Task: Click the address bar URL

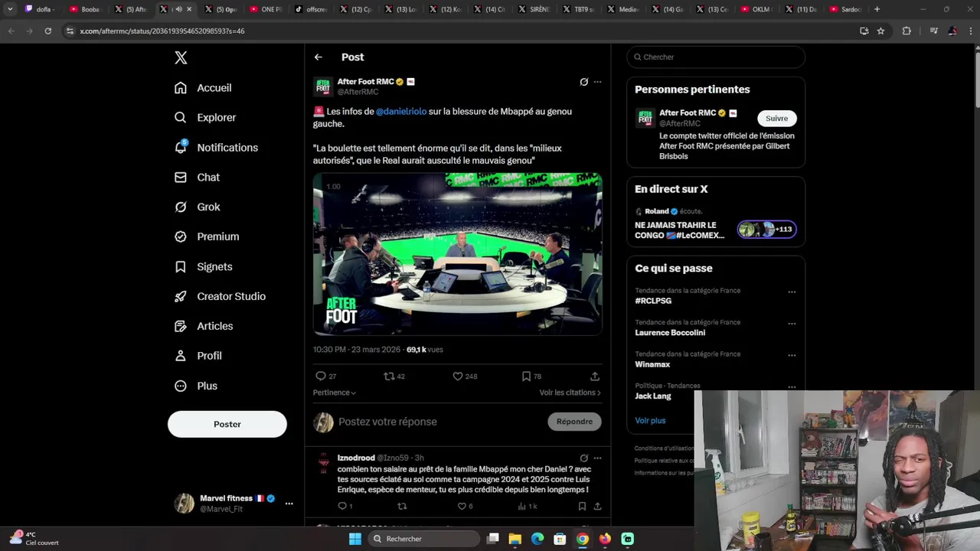Action: coord(162,31)
